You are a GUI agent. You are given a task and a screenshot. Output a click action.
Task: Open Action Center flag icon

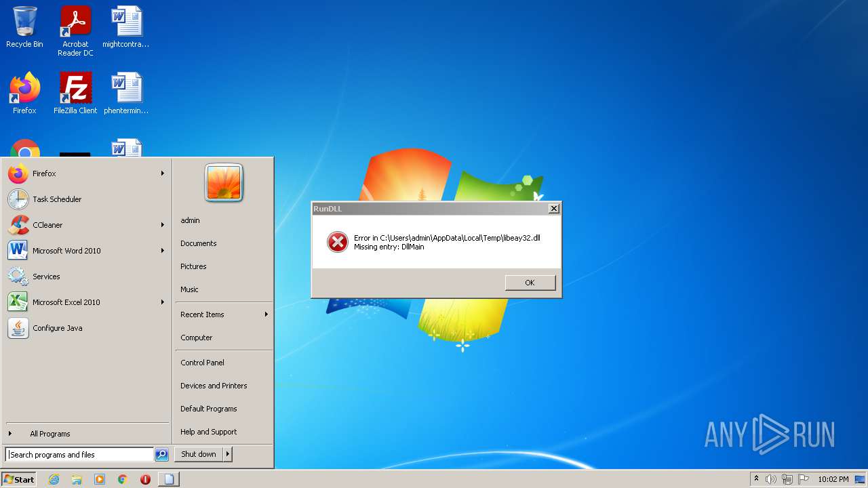click(x=804, y=479)
